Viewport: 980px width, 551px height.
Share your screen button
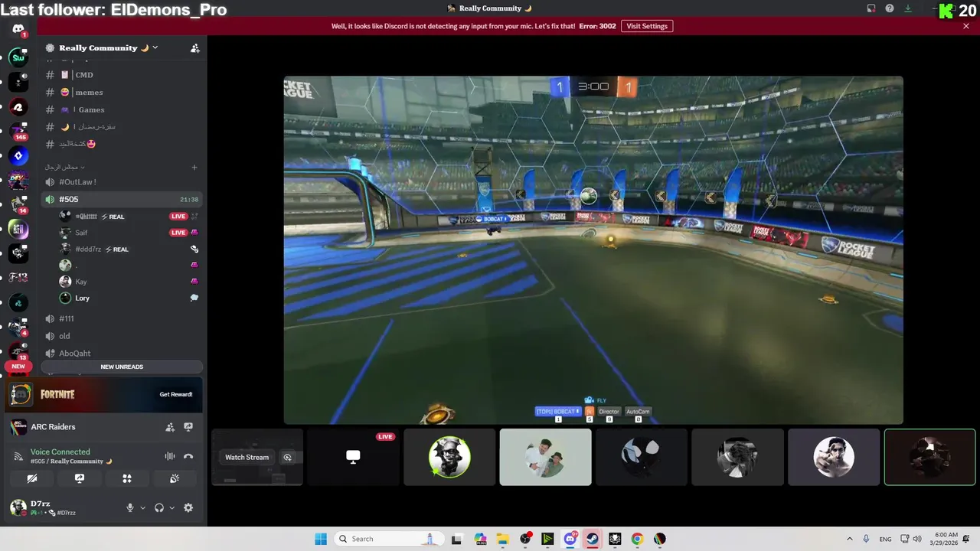(x=80, y=478)
